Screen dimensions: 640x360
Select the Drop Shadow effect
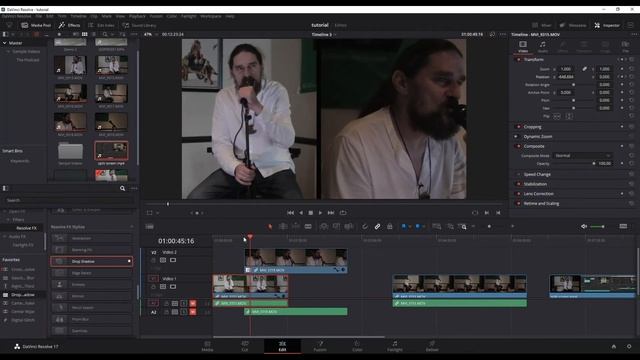click(91, 261)
